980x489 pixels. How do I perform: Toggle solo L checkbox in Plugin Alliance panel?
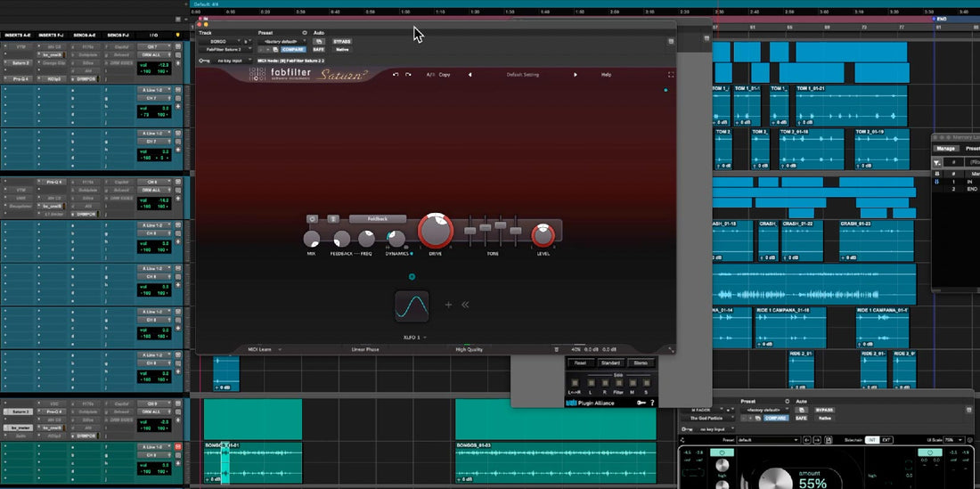tap(590, 382)
